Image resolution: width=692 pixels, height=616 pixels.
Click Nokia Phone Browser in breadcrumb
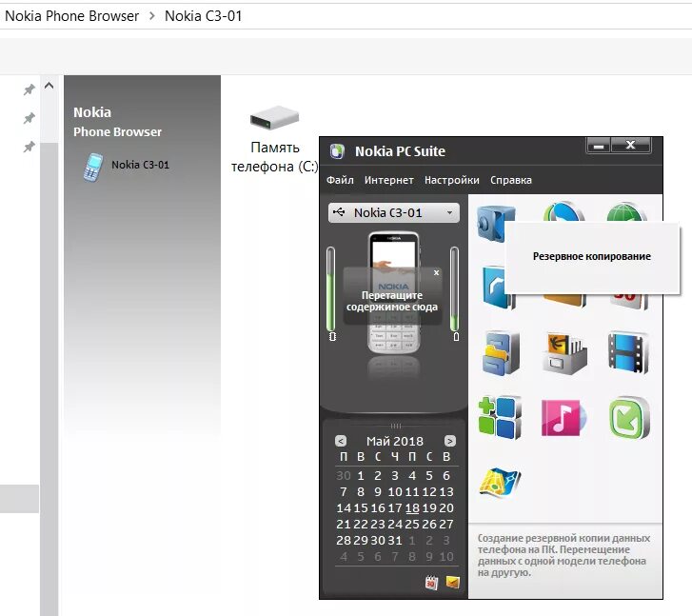[x=72, y=16]
